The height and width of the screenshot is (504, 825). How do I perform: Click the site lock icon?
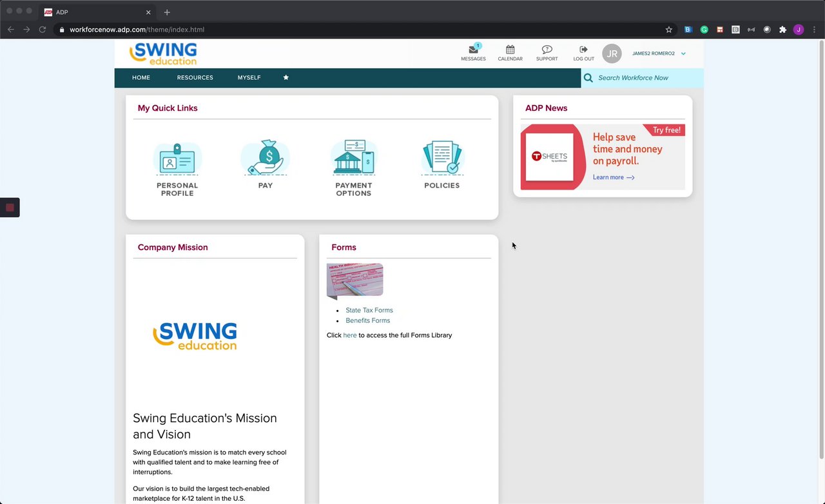61,30
